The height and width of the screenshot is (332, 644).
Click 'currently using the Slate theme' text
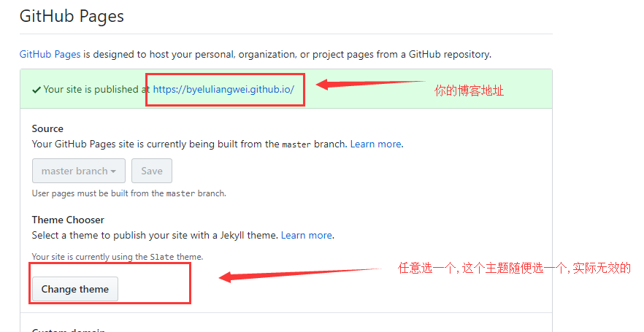pyautogui.click(x=118, y=257)
